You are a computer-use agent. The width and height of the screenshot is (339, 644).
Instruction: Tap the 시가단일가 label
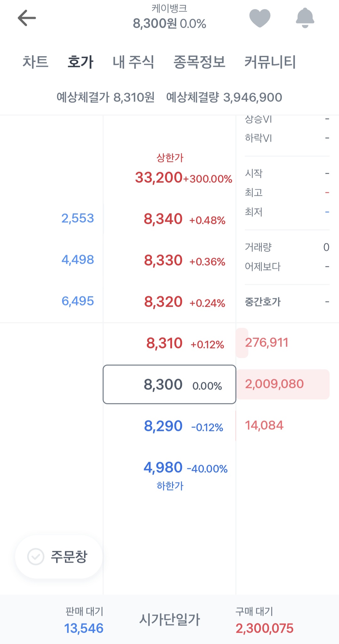(169, 620)
